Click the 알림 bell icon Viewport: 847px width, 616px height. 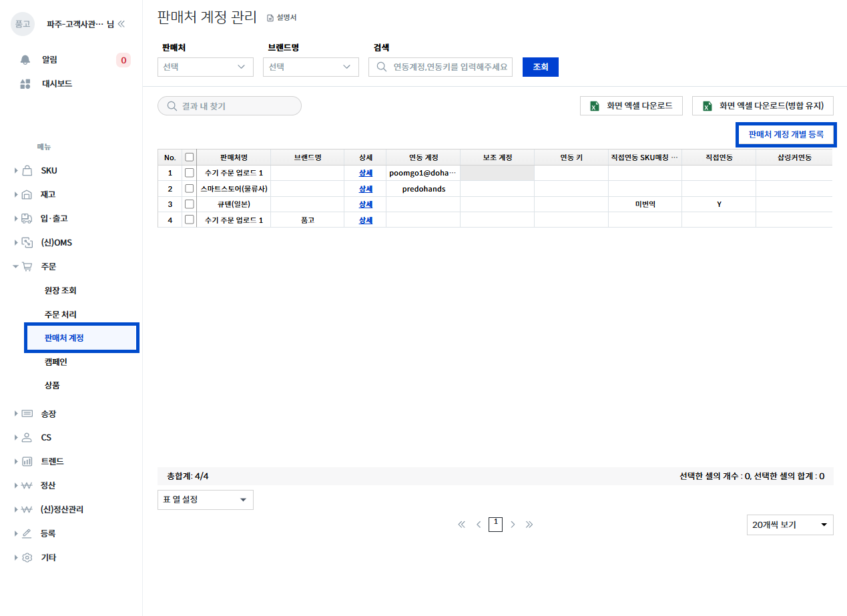tap(25, 60)
